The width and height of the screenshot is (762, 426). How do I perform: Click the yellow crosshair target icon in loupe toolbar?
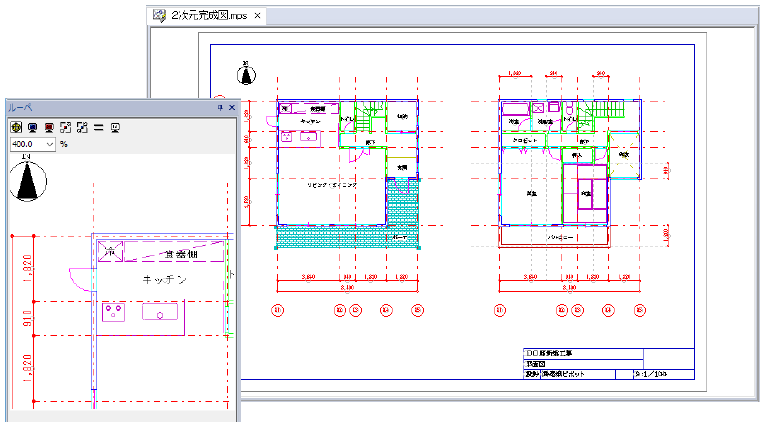[15, 127]
